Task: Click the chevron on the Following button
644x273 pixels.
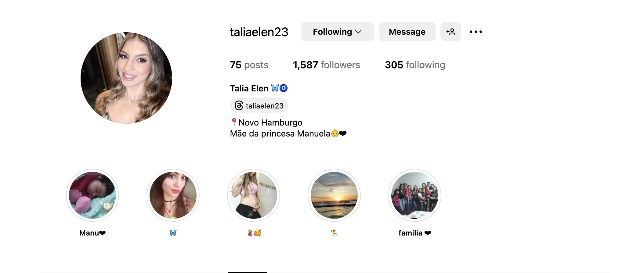Action: tap(359, 32)
